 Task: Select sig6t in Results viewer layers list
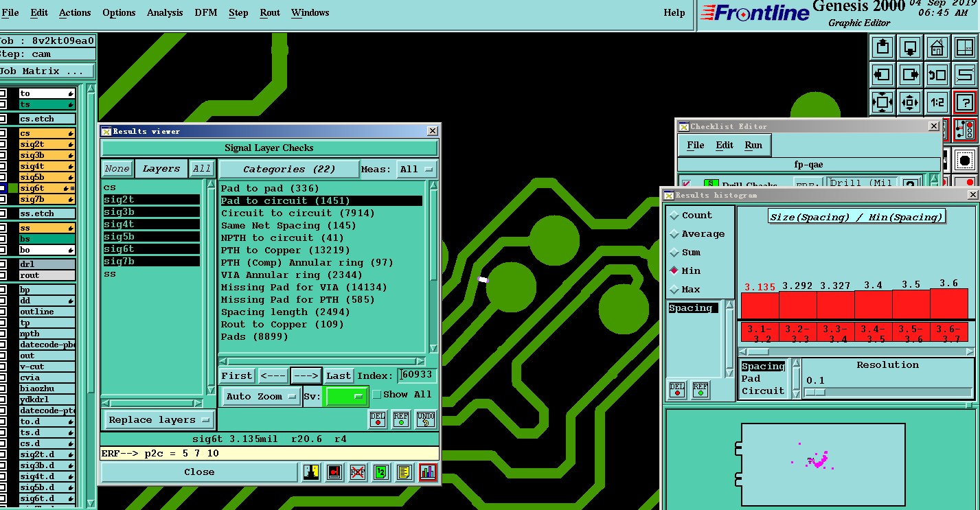coord(151,249)
